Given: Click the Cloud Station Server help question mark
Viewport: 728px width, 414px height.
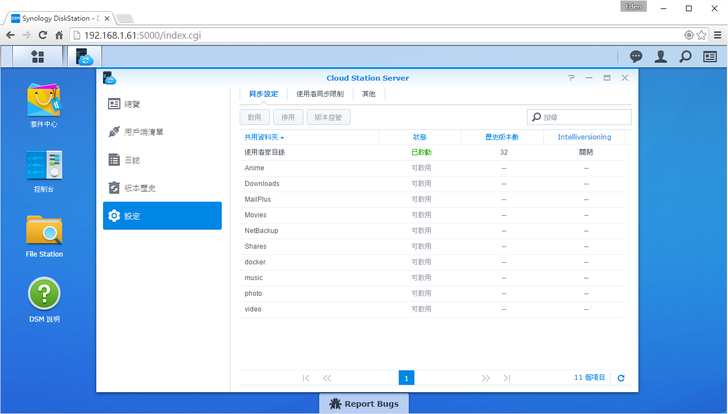Looking at the screenshot, I should 571,77.
